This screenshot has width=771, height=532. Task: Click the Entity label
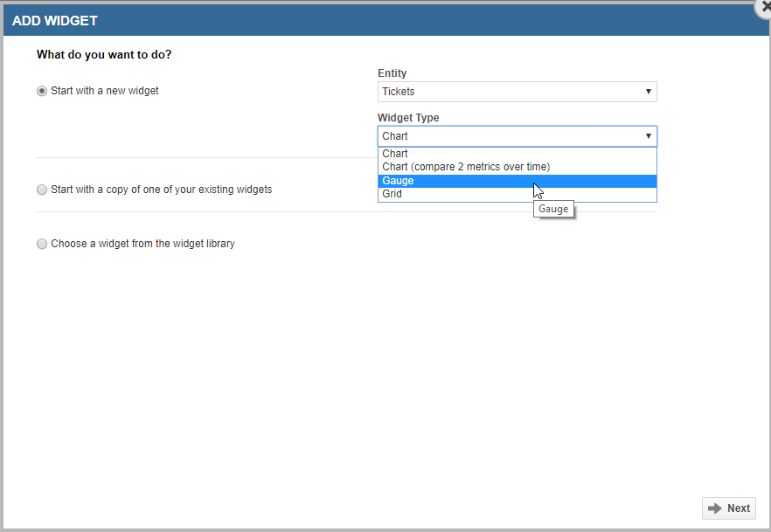click(x=392, y=73)
